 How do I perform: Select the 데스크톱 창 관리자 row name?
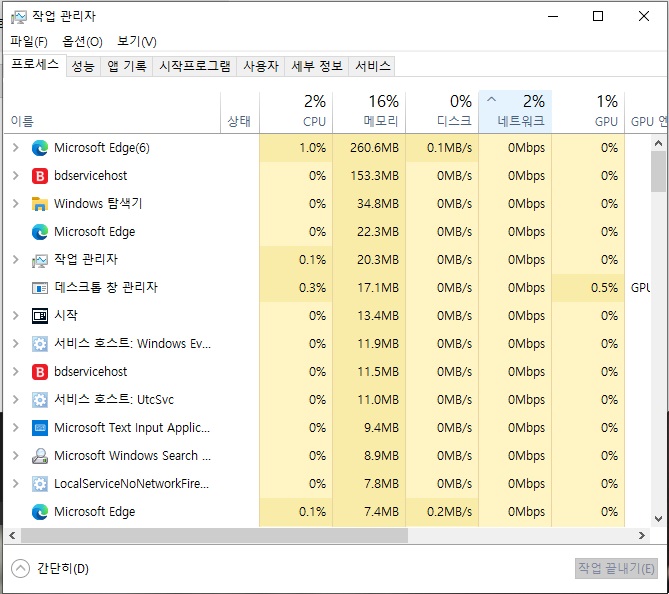pos(106,288)
